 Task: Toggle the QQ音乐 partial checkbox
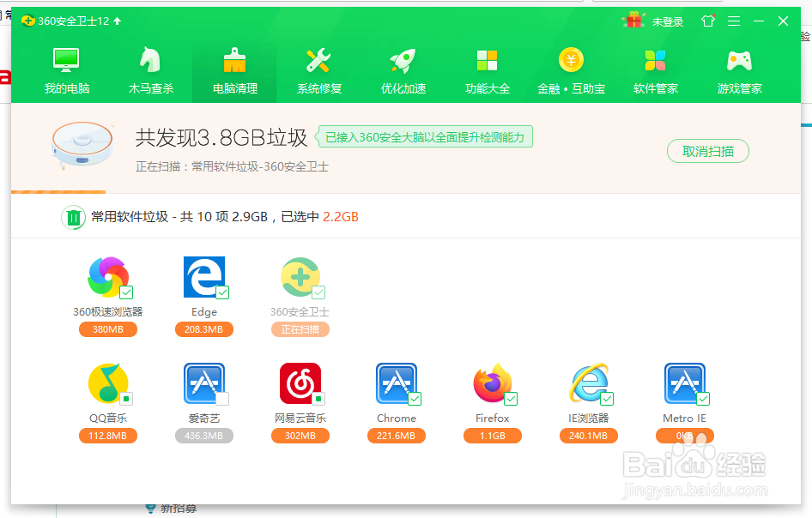click(126, 399)
